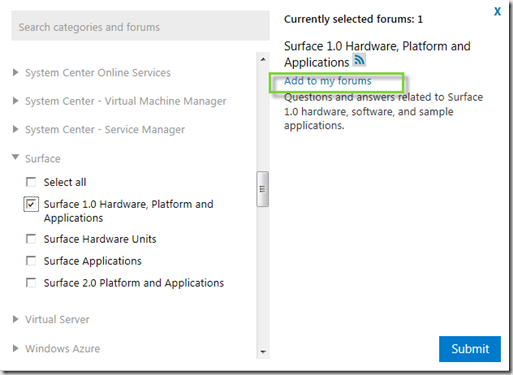513x375 pixels.
Task: Expand the Virtual Server category arrow
Action: (x=15, y=319)
